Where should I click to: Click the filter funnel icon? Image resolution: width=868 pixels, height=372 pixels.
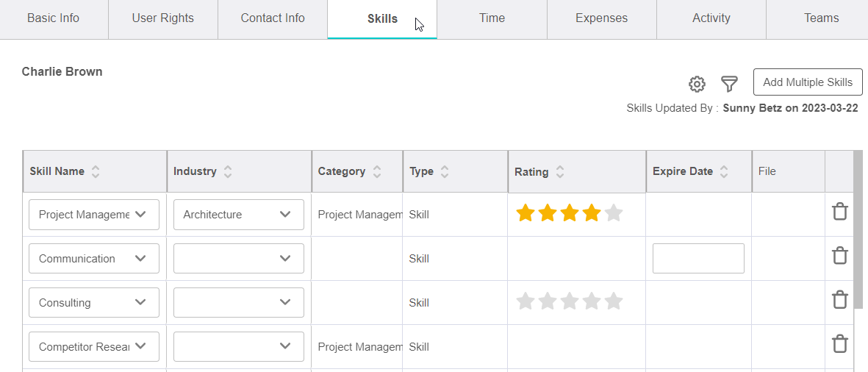pos(729,84)
